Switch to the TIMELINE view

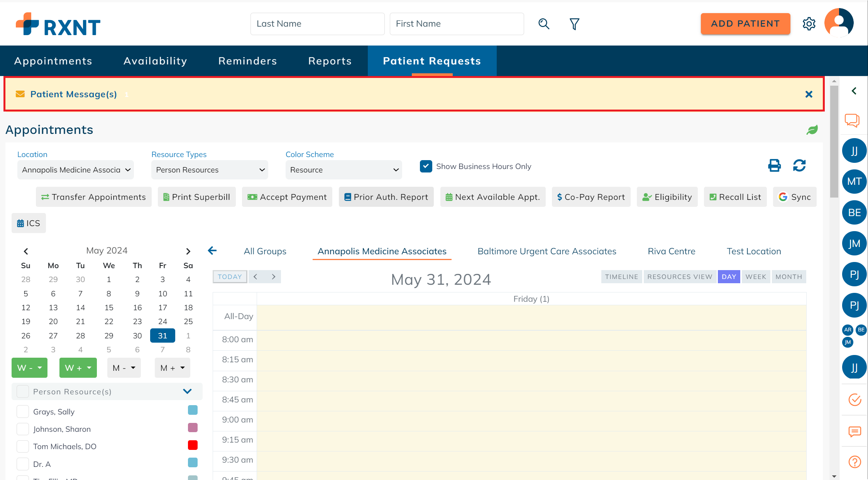pos(621,277)
